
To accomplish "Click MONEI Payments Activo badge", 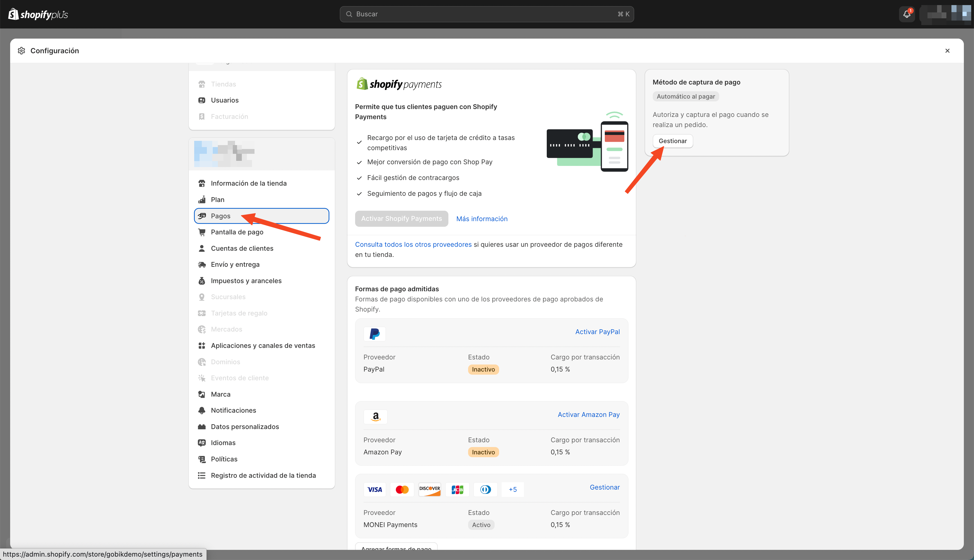I will [481, 525].
